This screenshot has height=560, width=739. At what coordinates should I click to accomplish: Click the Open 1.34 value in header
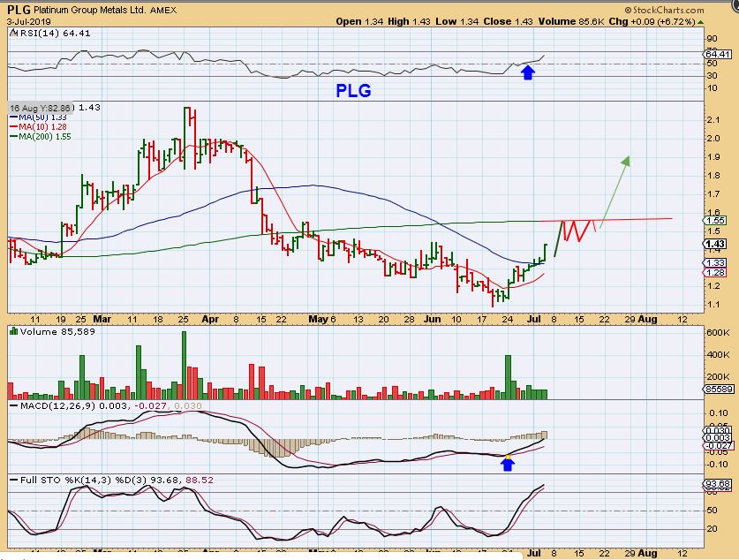point(359,22)
